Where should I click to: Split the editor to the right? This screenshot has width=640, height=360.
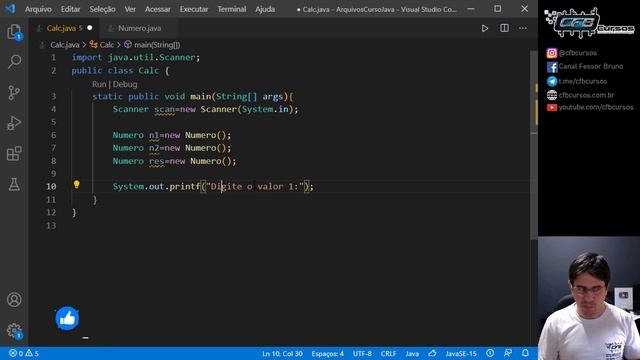click(x=504, y=28)
